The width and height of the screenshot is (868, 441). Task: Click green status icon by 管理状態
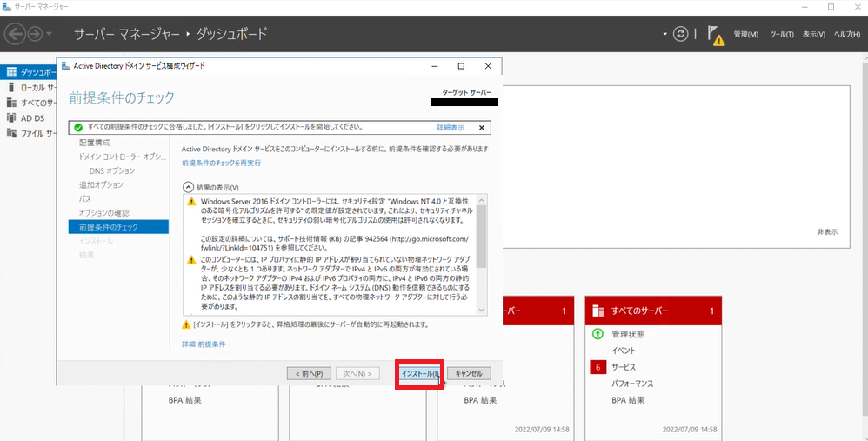(x=598, y=334)
